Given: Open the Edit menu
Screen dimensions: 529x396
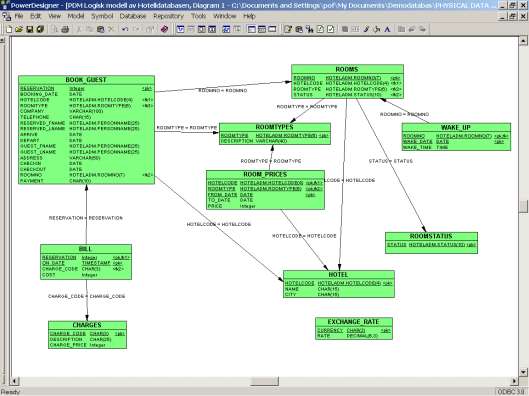Looking at the screenshot, I should (x=35, y=16).
